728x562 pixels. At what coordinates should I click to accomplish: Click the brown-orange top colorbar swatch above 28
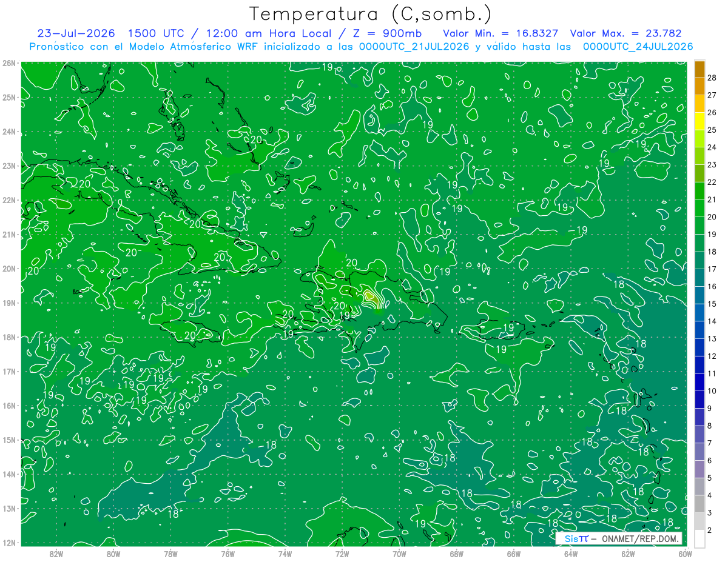(699, 69)
